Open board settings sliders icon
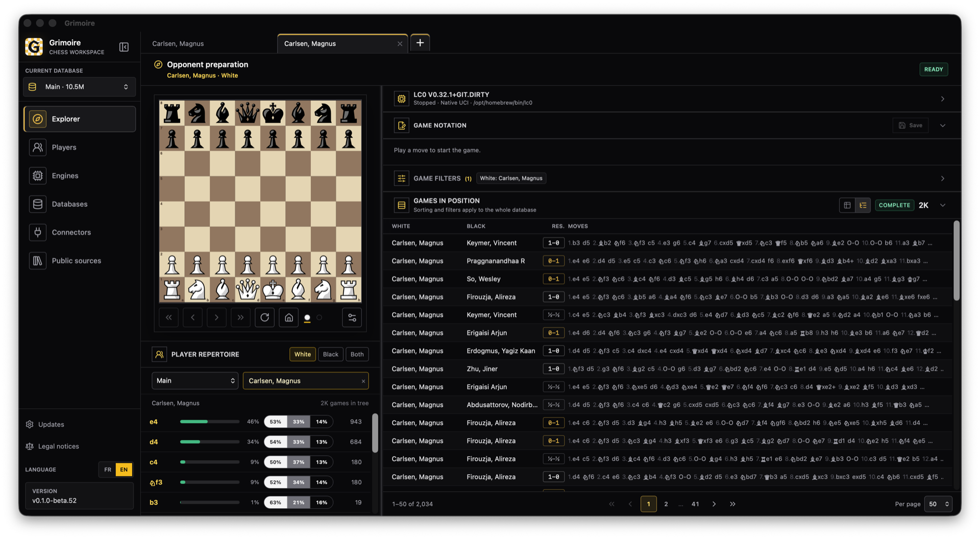This screenshot has height=539, width=980. (352, 317)
